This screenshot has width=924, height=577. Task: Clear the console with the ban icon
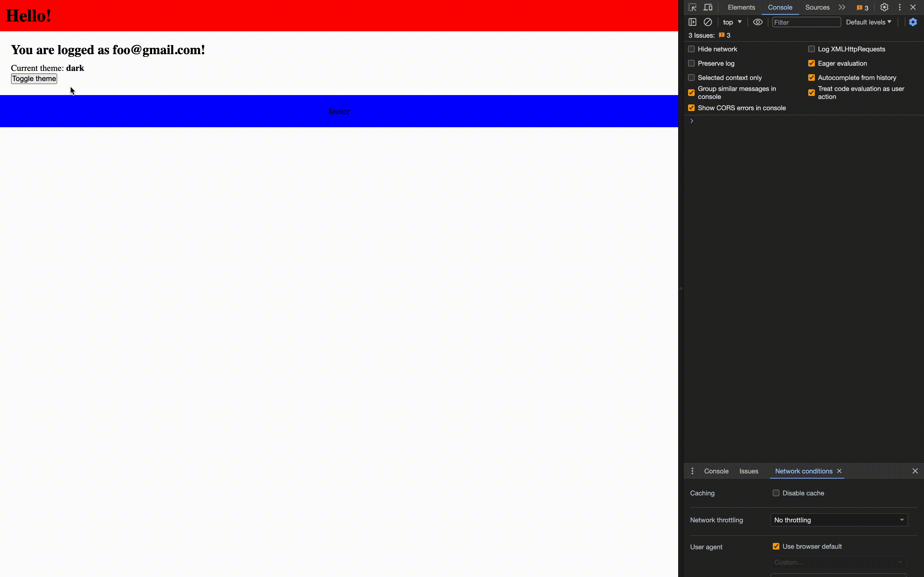(708, 22)
